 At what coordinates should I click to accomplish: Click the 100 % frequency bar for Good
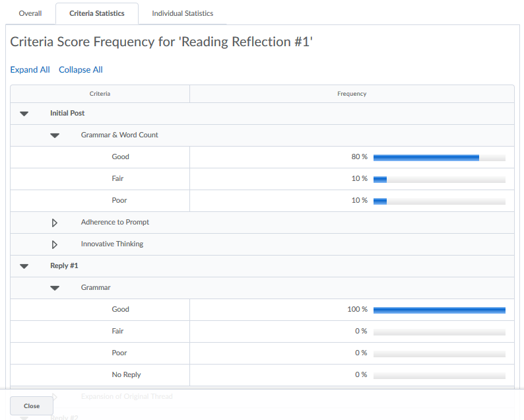439,310
